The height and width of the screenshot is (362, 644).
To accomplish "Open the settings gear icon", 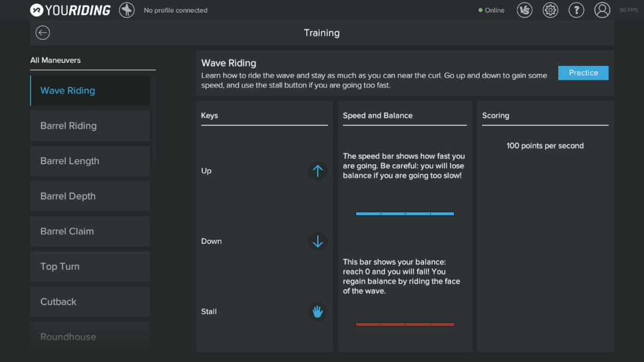I will 550,10.
